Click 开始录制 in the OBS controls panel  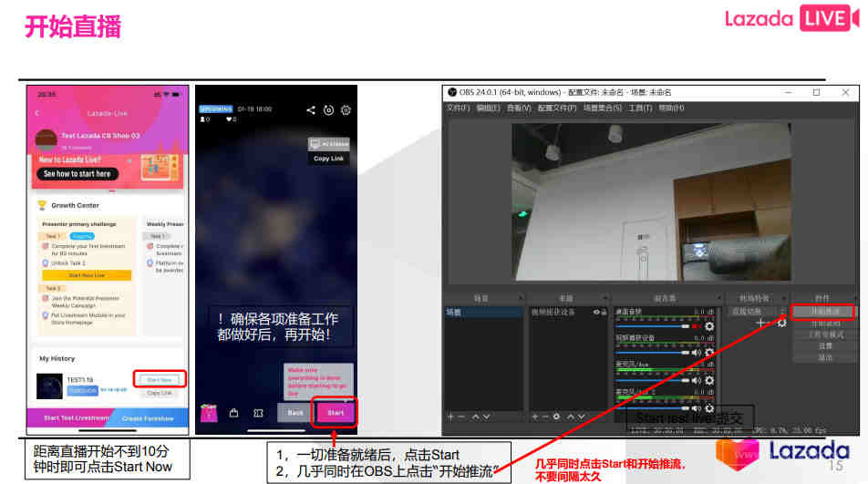click(x=825, y=324)
